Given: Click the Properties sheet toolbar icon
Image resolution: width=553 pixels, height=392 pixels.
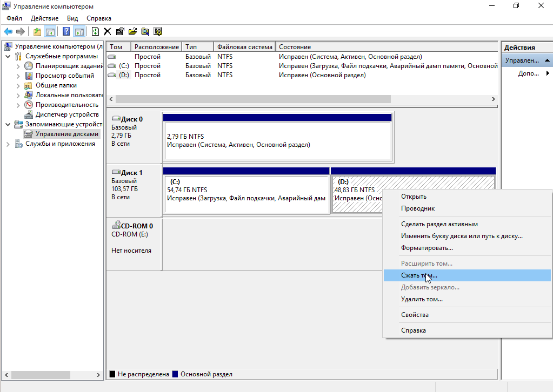Looking at the screenshot, I should 120,31.
